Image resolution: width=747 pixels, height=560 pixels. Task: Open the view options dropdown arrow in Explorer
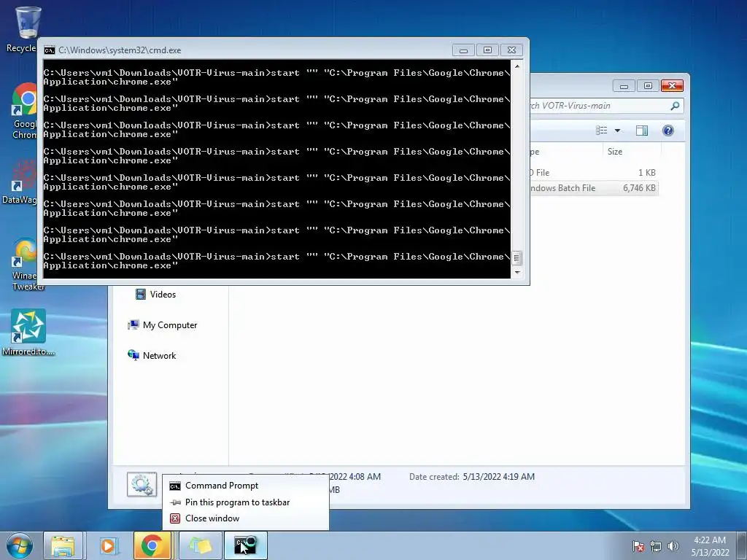pos(617,131)
